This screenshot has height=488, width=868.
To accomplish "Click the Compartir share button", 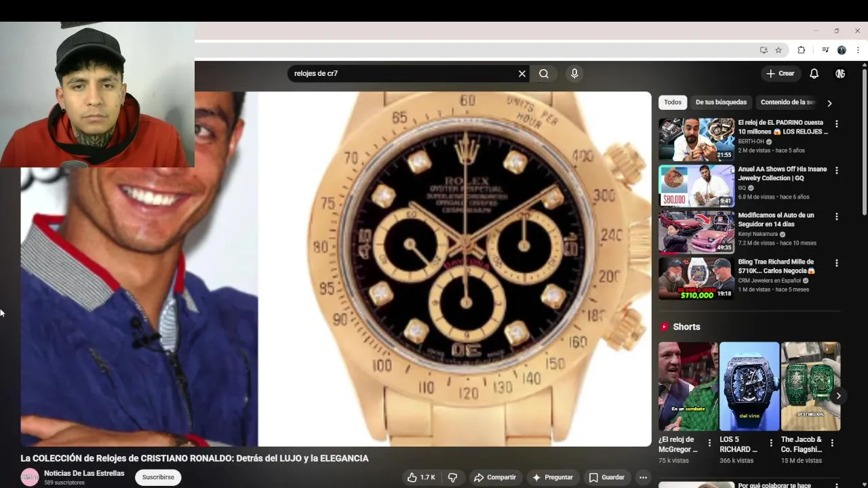I will point(495,477).
